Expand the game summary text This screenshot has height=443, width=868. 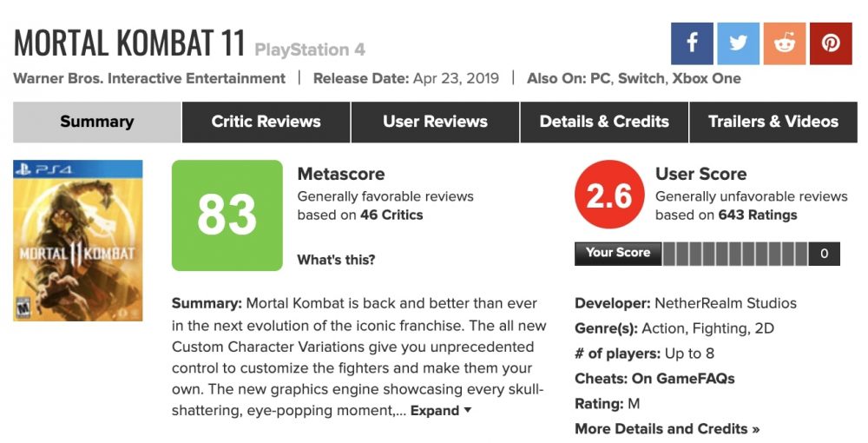(441, 411)
